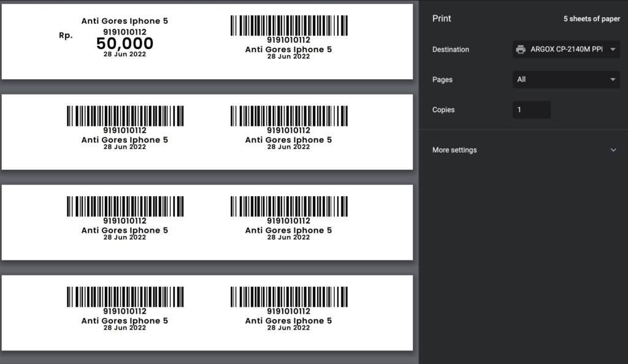Click right barcode on fourth preview page
628x364 pixels.
[289, 297]
